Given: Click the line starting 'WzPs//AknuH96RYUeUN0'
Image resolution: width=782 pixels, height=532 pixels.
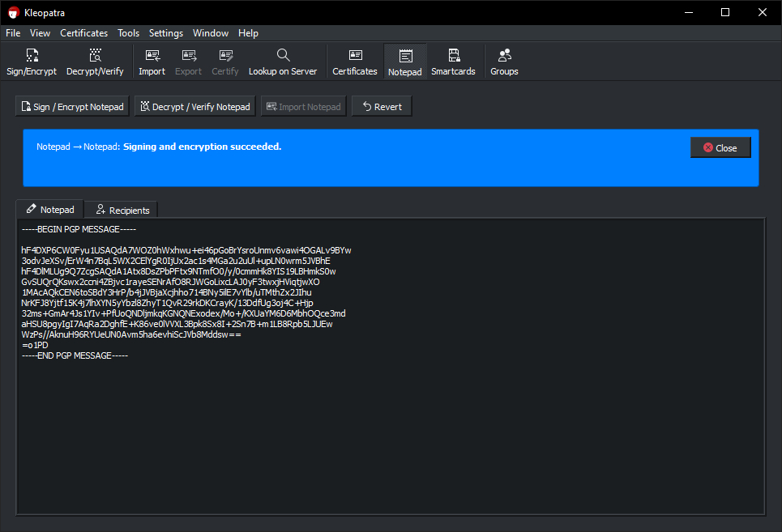Looking at the screenshot, I should click(x=131, y=334).
